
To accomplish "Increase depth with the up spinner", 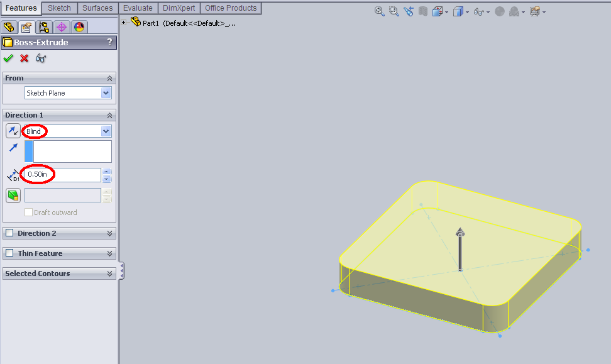I will pos(106,172).
